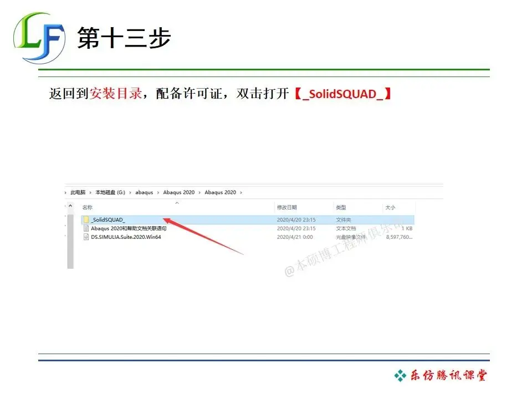Select the _SolidSQUAD_ folder name
Image resolution: width=532 pixels, height=399 pixels.
108,220
